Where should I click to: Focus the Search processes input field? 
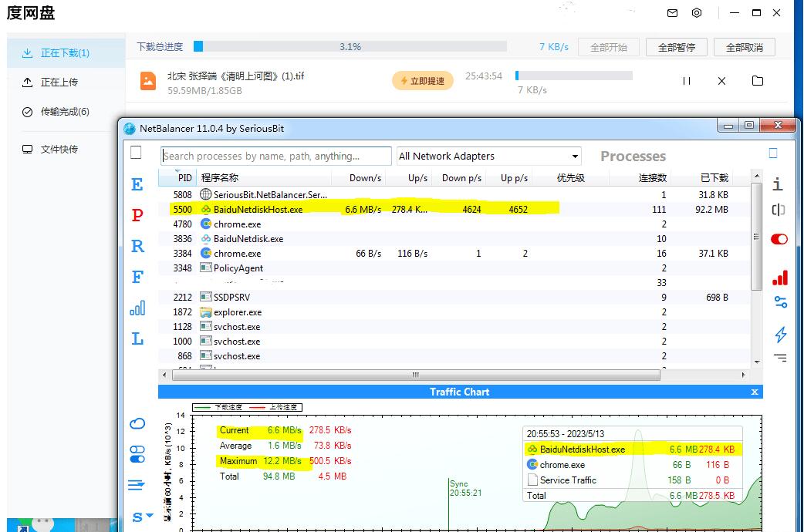276,156
